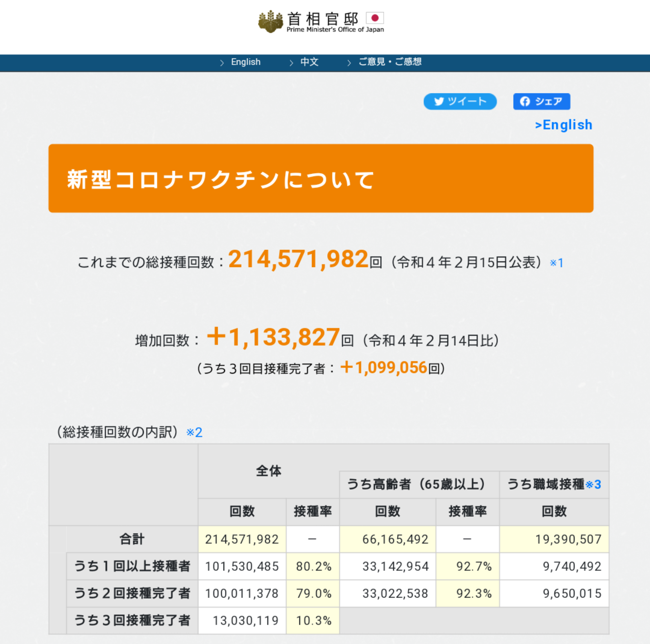Click the chevron before ご意見・ご感想
Screen dimensions: 650x644
point(349,63)
